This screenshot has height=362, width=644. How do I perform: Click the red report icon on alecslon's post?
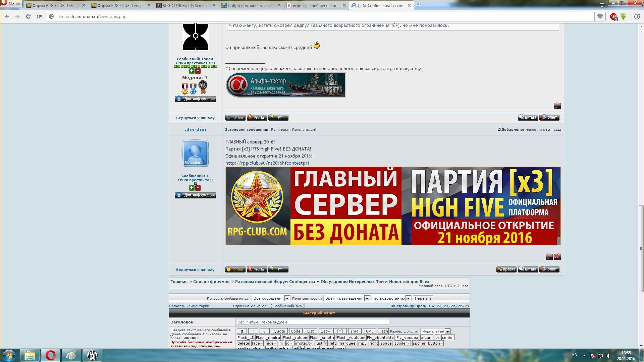point(549,257)
